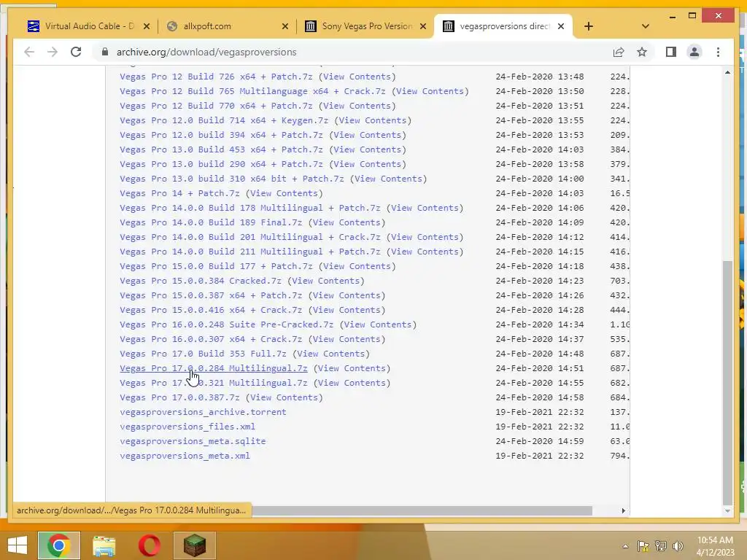
Task: Open Vegas Pro 12.0 Build 714 Keygen link
Action: point(224,120)
